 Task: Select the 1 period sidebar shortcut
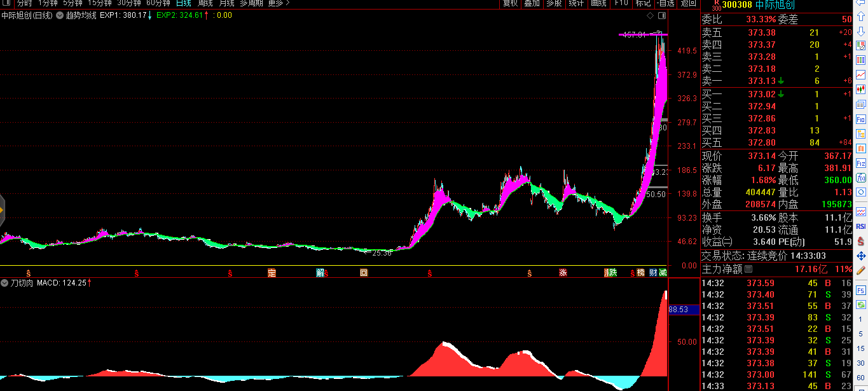click(x=860, y=319)
